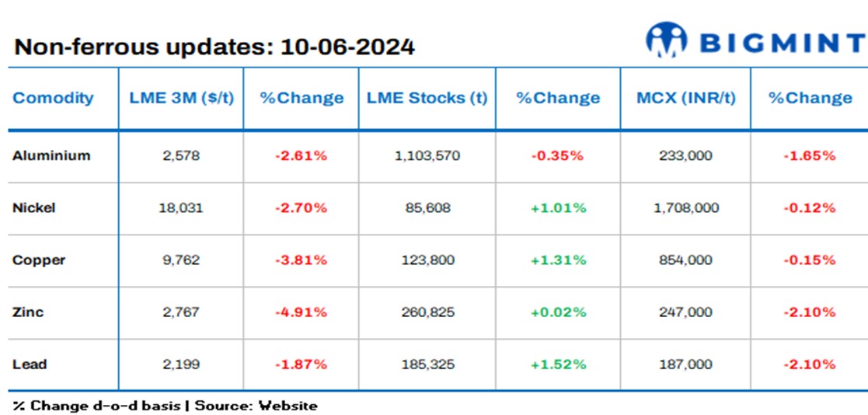Screen dimensions: 868x415
Task: Click the MCX (INR/t) column header
Action: click(686, 98)
